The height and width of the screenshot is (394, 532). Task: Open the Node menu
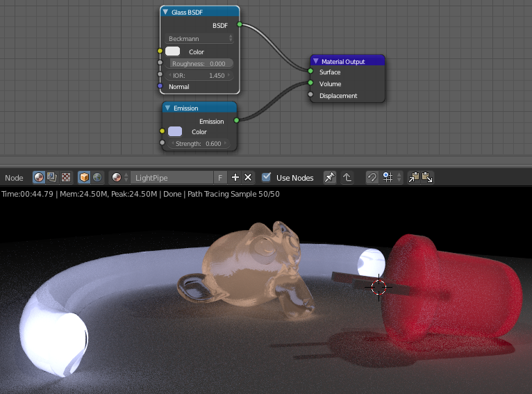coord(14,178)
